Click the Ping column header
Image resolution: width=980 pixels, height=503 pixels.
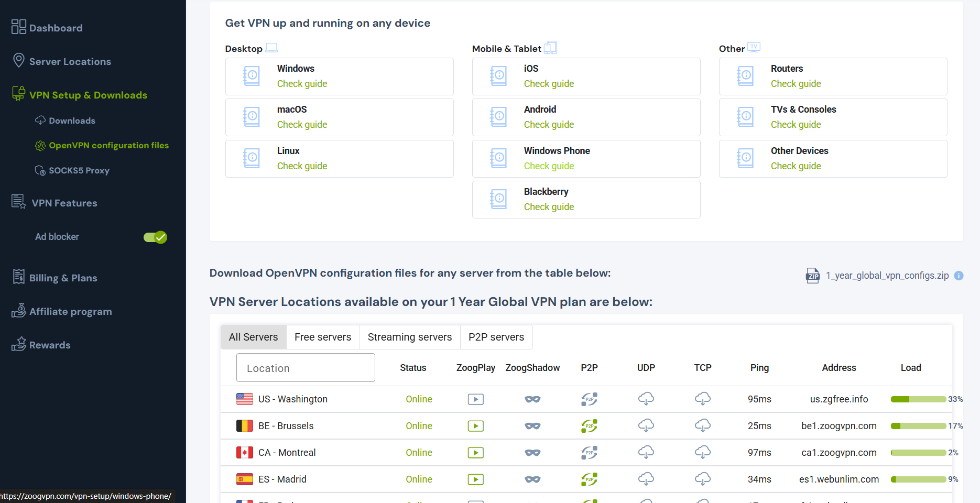click(x=759, y=368)
